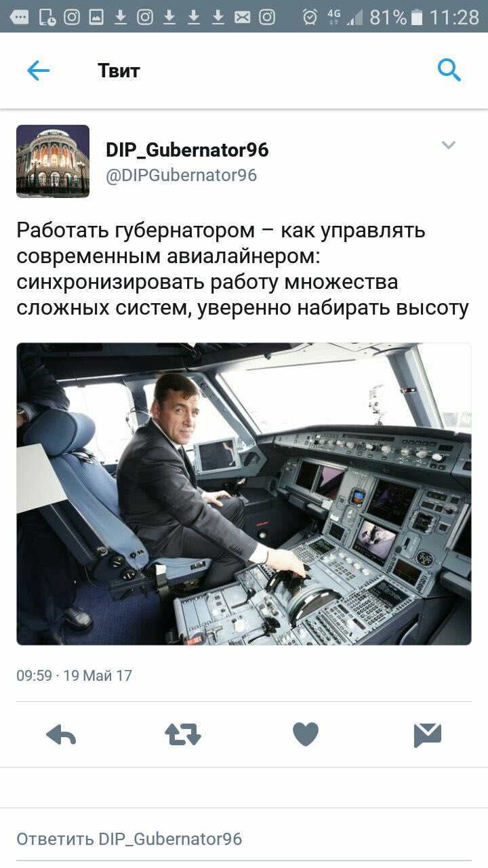
Task: Tap the messaging notification icon at status bar start
Action: click(20, 17)
